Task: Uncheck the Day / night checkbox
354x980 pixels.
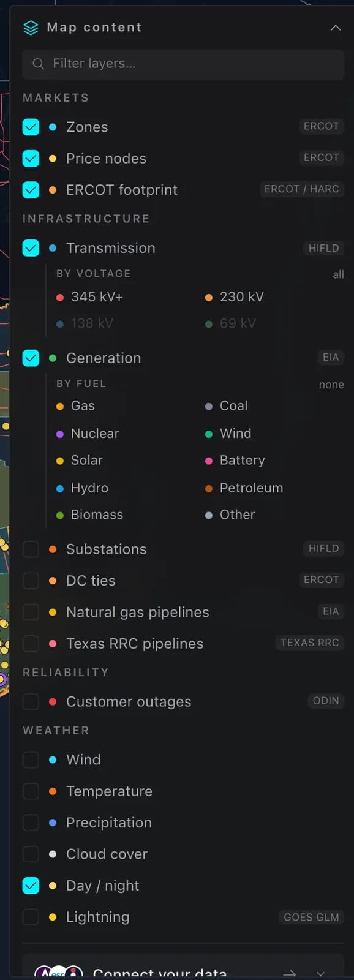Action: point(31,886)
